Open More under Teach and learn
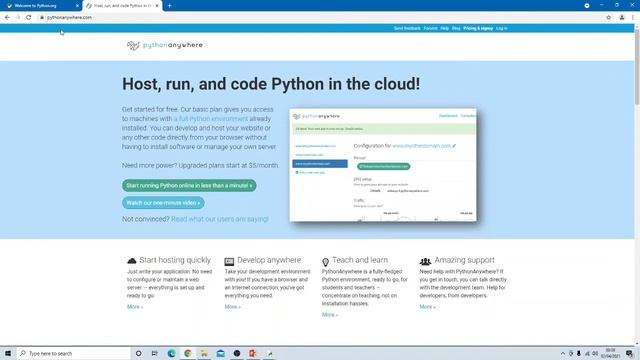This screenshot has width=640, height=360. coord(330,315)
